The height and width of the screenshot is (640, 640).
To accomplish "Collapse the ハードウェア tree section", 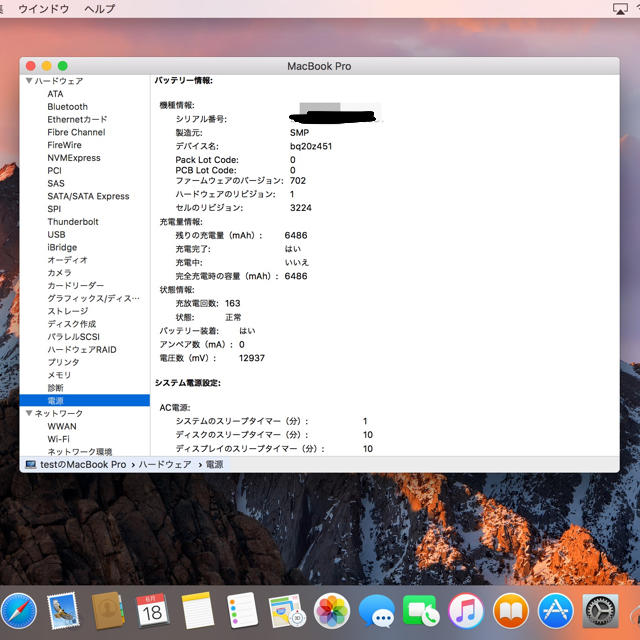I will (x=29, y=81).
